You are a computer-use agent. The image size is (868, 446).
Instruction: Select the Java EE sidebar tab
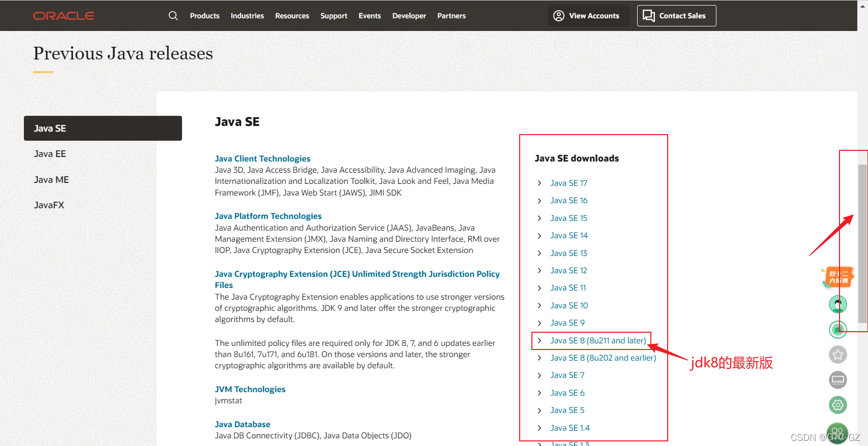point(50,154)
